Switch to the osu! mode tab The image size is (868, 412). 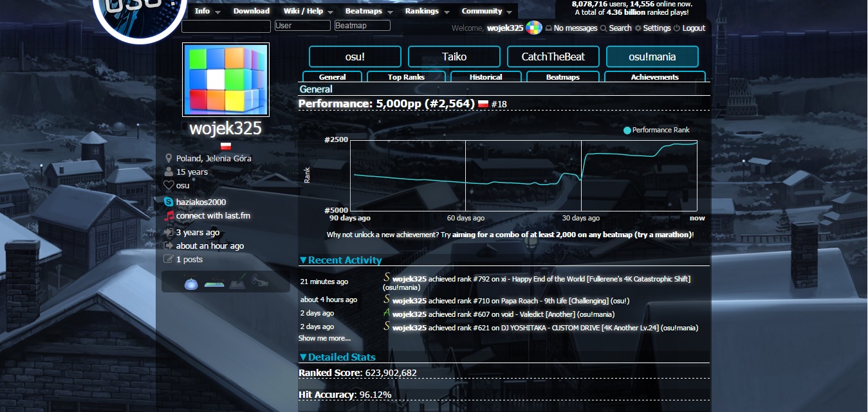coord(355,57)
